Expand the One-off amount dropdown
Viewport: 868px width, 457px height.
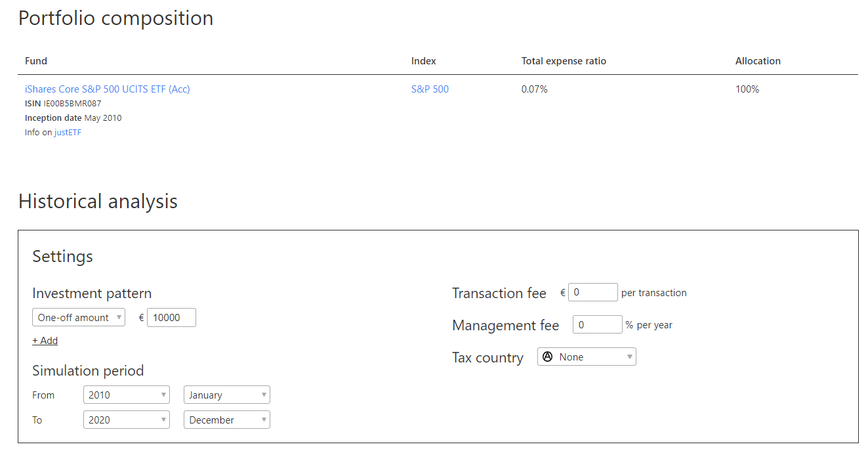point(79,318)
